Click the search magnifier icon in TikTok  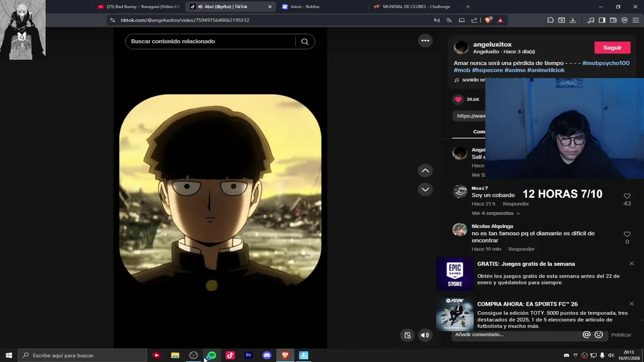pyautogui.click(x=305, y=41)
